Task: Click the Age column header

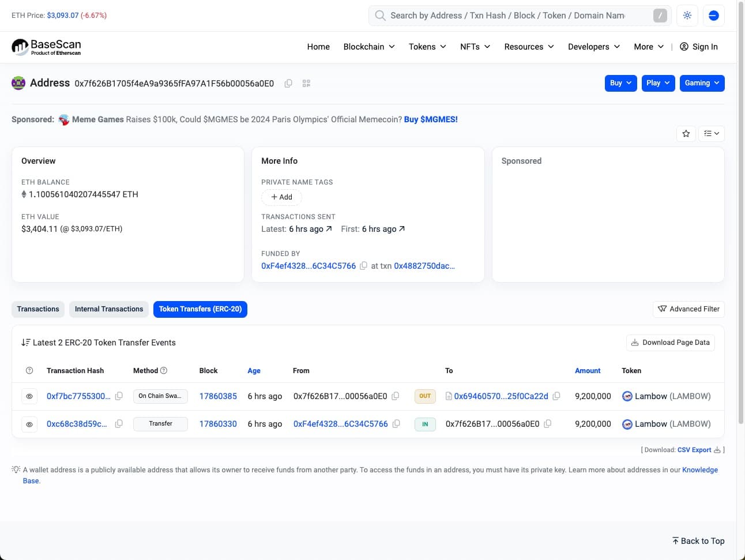Action: (254, 371)
